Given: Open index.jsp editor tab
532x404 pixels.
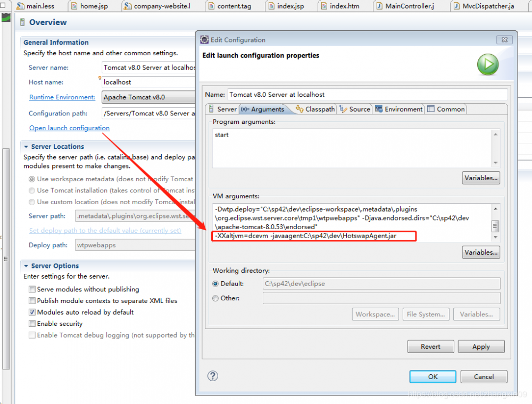Looking at the screenshot, I should 286,6.
